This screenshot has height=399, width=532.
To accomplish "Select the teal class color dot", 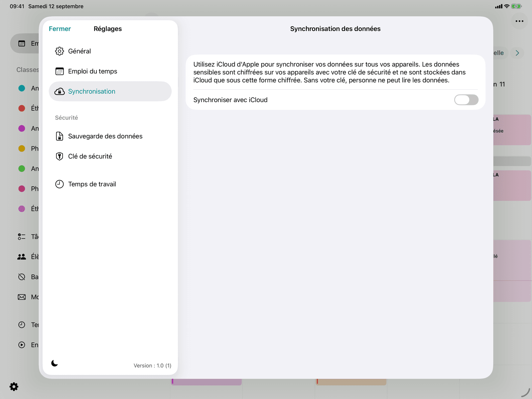I will [x=22, y=88].
